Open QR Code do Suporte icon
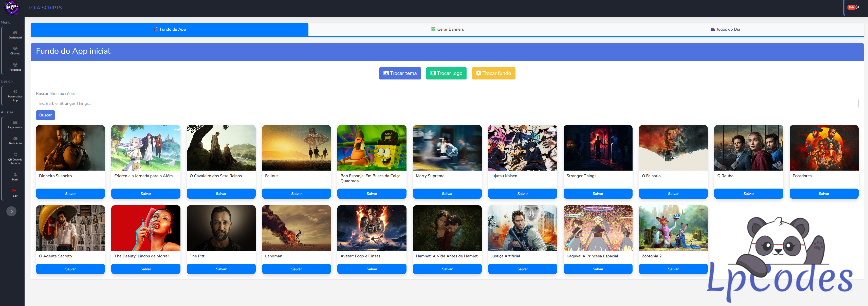 pos(15,158)
